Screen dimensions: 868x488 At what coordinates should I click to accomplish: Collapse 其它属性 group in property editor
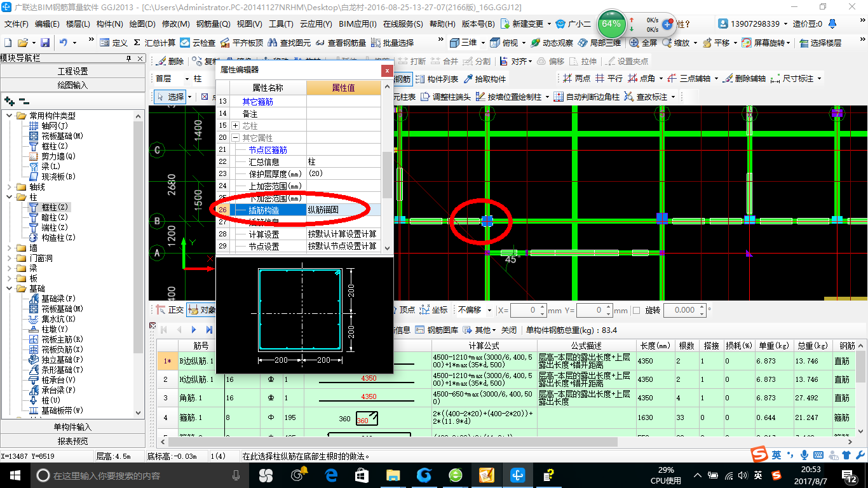(x=235, y=138)
